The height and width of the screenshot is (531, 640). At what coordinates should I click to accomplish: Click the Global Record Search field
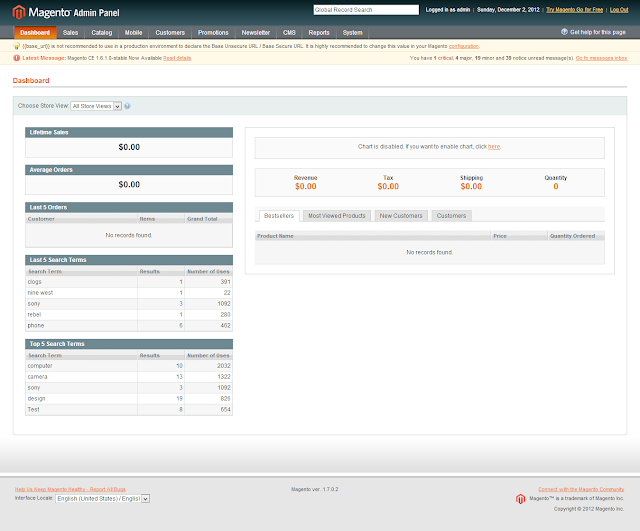point(366,10)
